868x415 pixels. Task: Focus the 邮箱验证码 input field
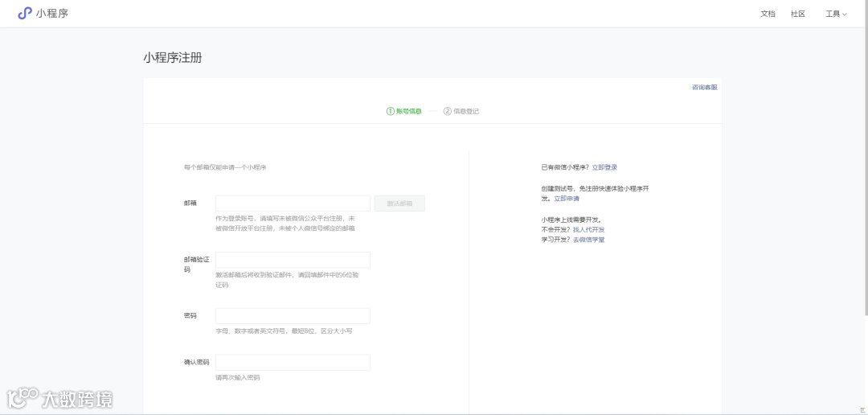point(293,260)
